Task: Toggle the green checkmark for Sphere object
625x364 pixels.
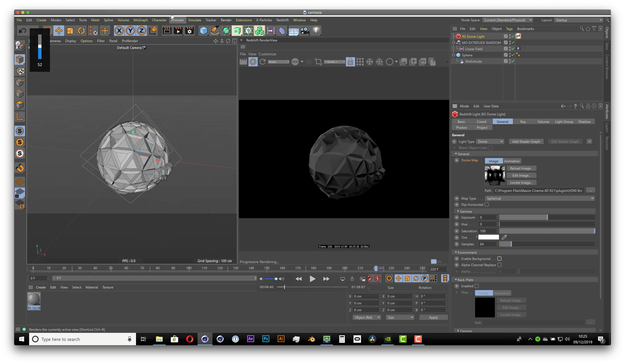Action: click(513, 55)
